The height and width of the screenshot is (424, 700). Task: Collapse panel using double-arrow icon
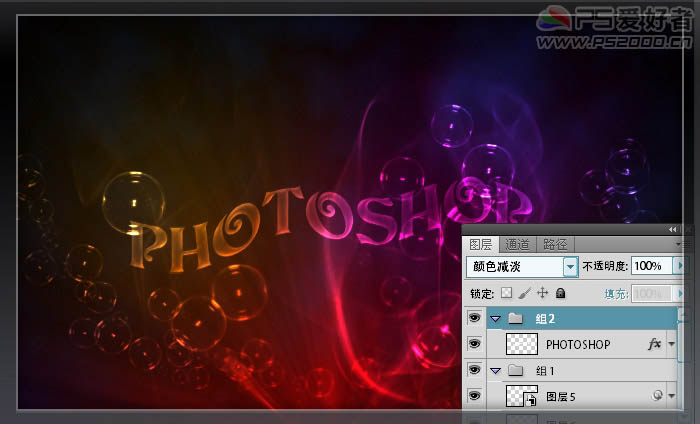(672, 229)
